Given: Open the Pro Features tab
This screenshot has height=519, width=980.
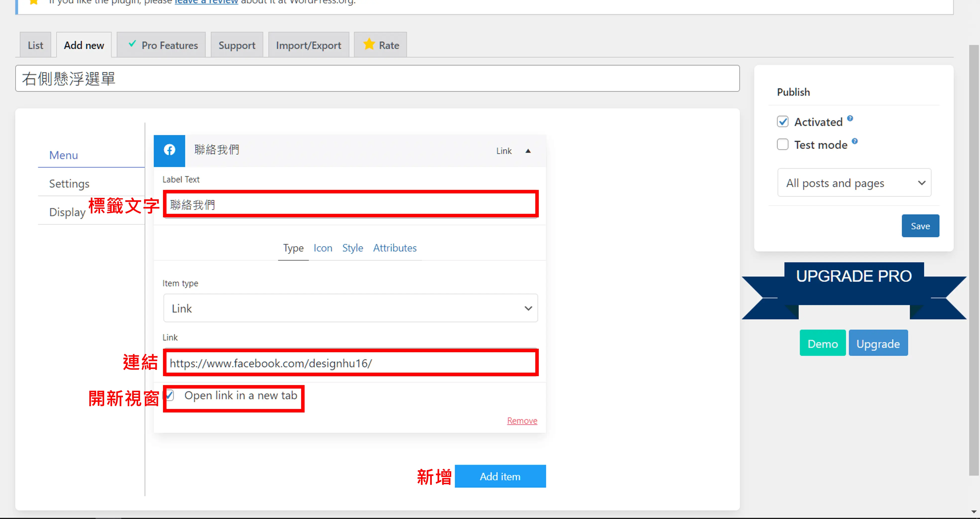Looking at the screenshot, I should [161, 45].
